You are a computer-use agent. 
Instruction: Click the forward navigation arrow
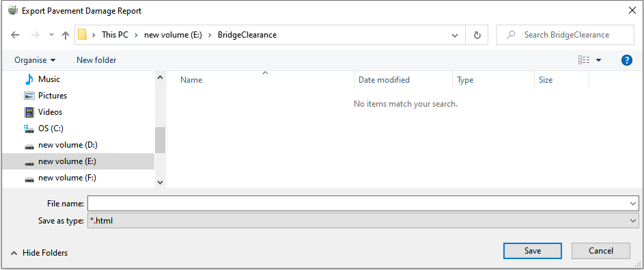[x=36, y=36]
